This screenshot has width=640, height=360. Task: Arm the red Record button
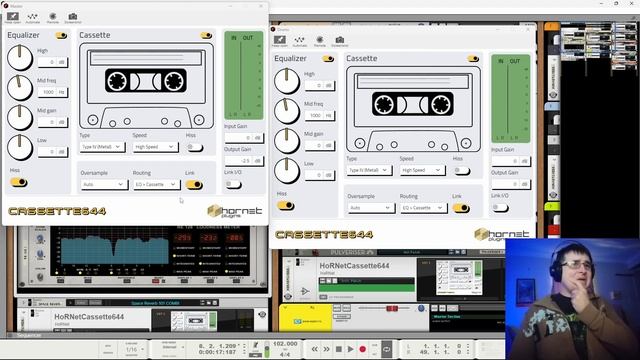(362, 349)
